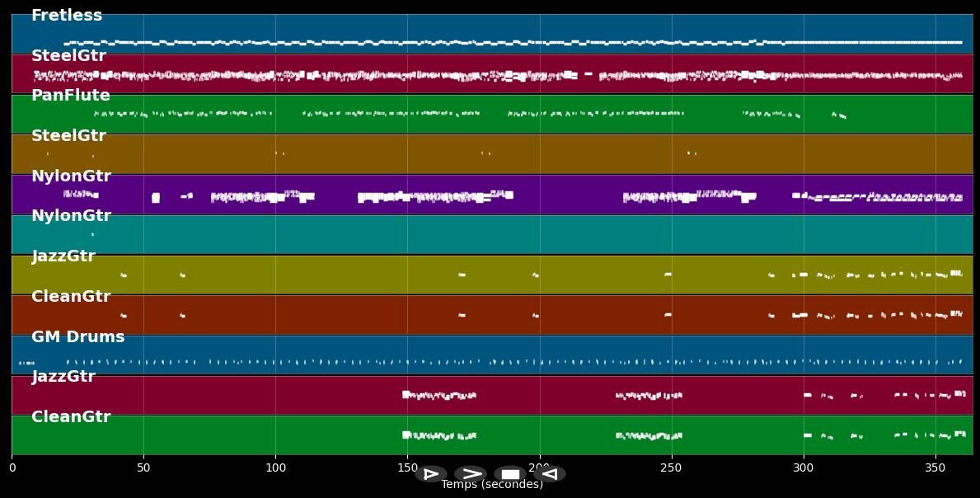Click the right-pointing triangle outline button

430,474
